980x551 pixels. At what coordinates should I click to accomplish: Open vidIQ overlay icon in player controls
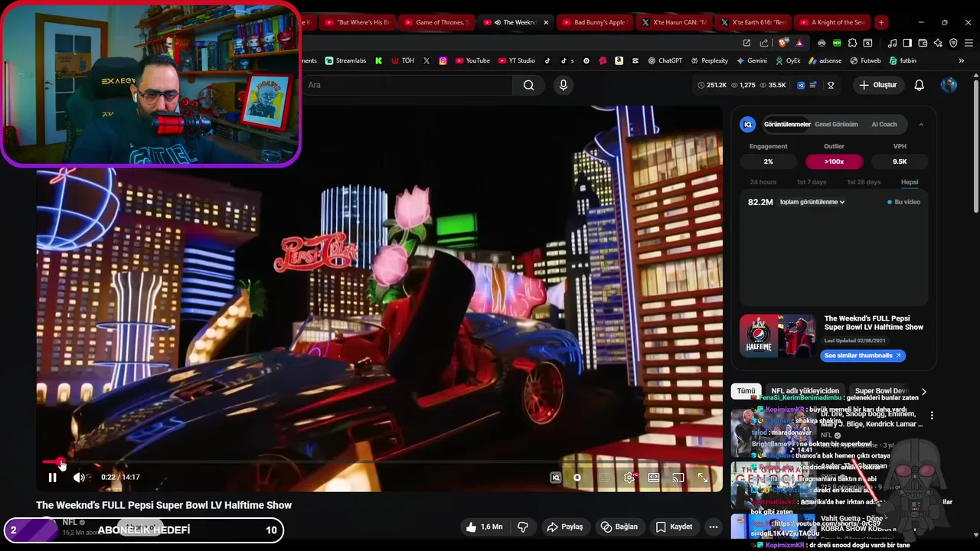pyautogui.click(x=556, y=478)
